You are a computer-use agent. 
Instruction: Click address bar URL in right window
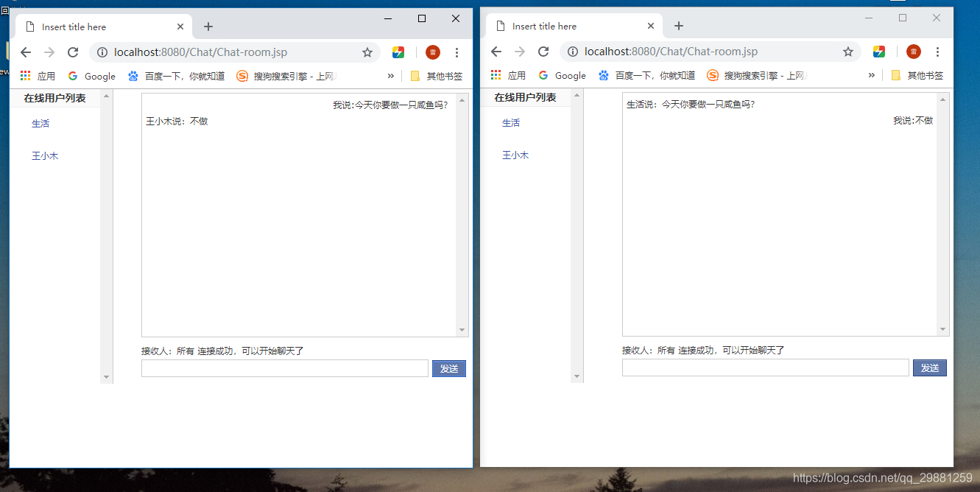(x=671, y=52)
